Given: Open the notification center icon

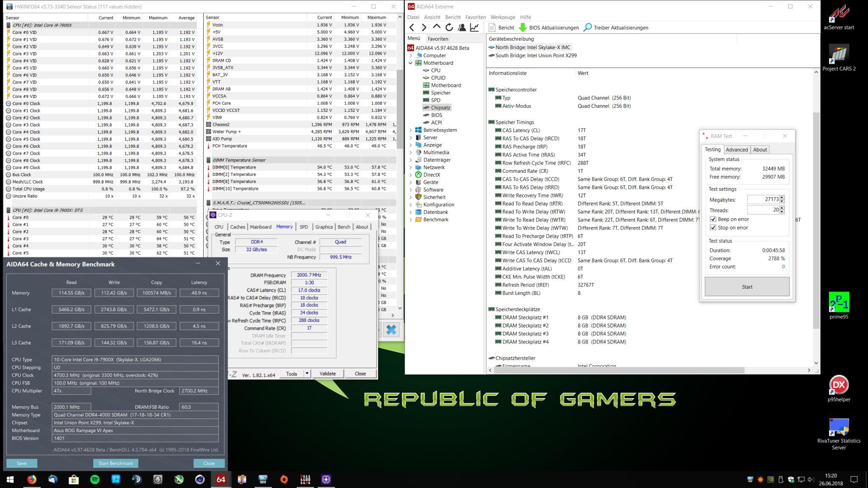Looking at the screenshot, I should coord(854,480).
